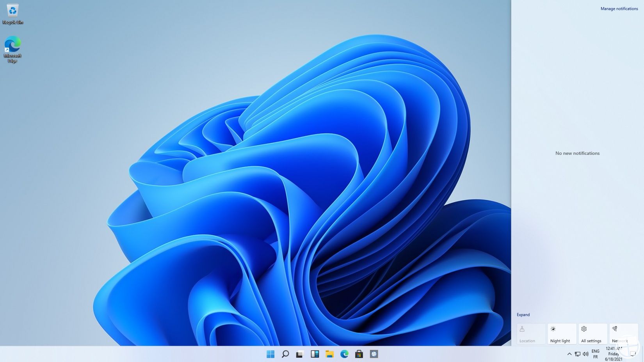This screenshot has height=362, width=644.
Task: Open the clock and calendar flyout
Action: (x=613, y=354)
